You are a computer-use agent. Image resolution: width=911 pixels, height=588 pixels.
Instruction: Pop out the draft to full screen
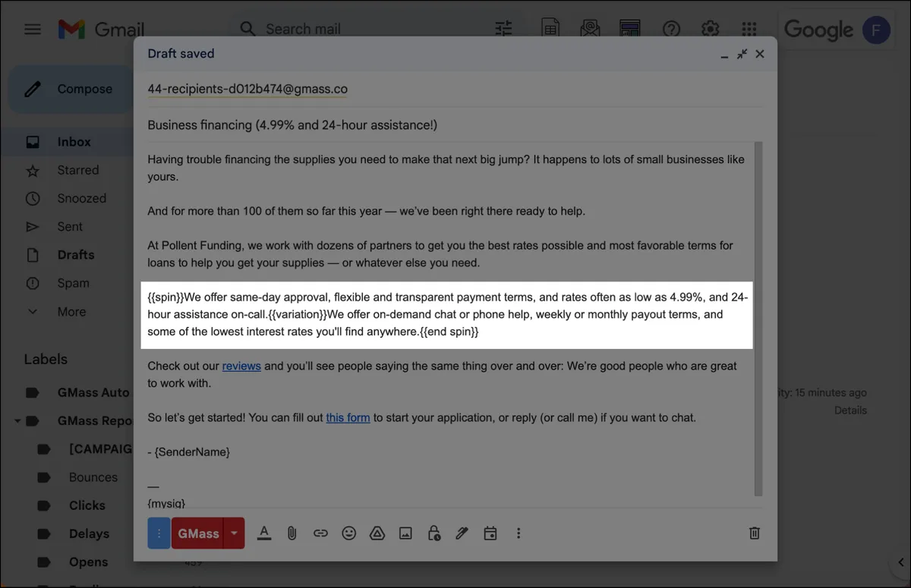[x=742, y=54]
